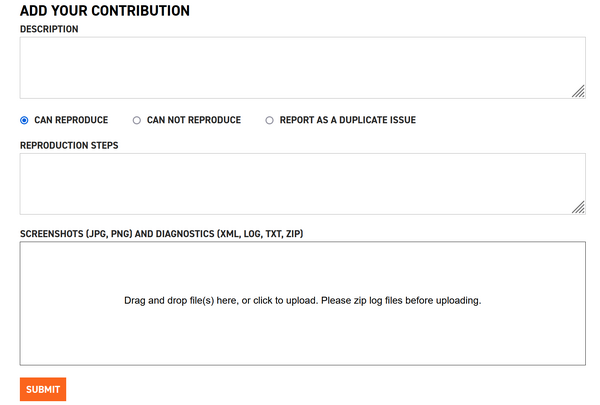600x405 pixels.
Task: Grab the Description box resize handle
Action: 578,91
